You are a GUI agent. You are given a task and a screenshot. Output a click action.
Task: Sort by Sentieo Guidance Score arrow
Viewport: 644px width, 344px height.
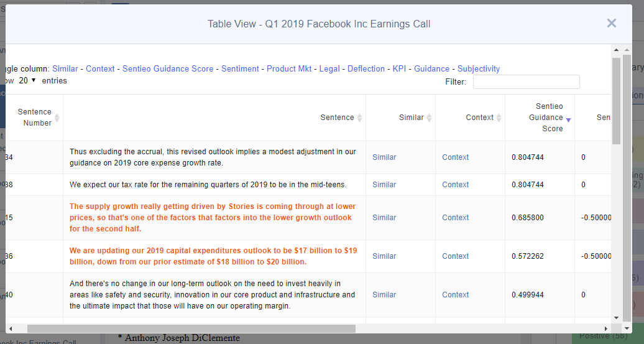[x=568, y=120]
